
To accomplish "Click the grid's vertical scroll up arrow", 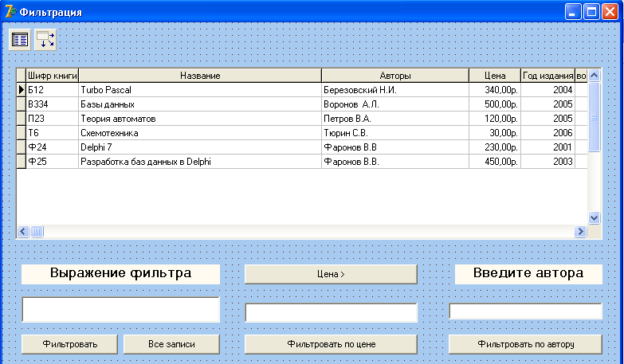I will pyautogui.click(x=594, y=75).
